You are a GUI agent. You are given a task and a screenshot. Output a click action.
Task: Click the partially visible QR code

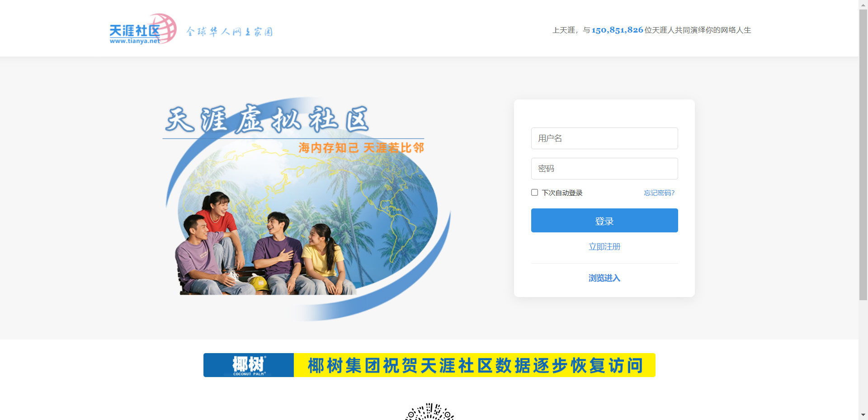[x=429, y=411]
